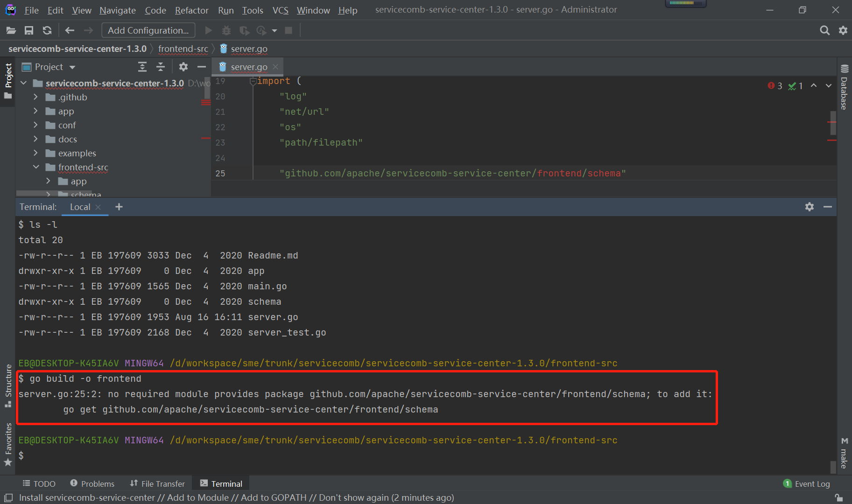The image size is (852, 504).
Task: Click the 3 errors indicator
Action: pos(775,86)
